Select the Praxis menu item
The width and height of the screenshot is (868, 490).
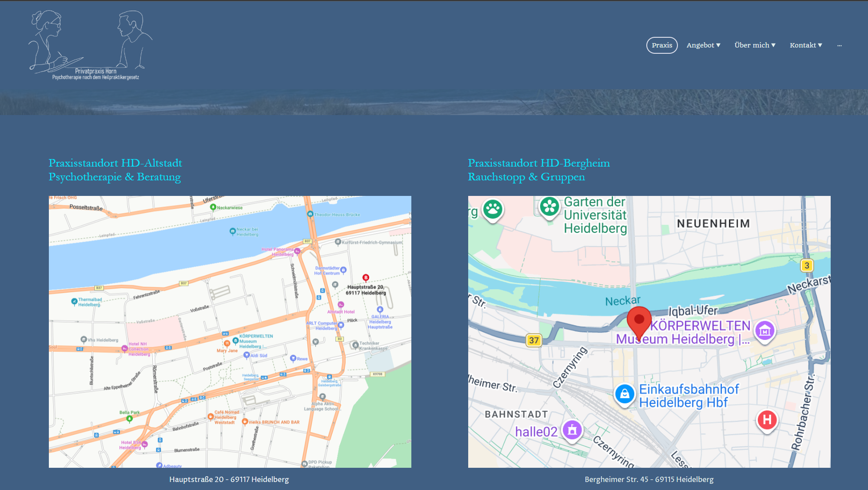point(662,45)
